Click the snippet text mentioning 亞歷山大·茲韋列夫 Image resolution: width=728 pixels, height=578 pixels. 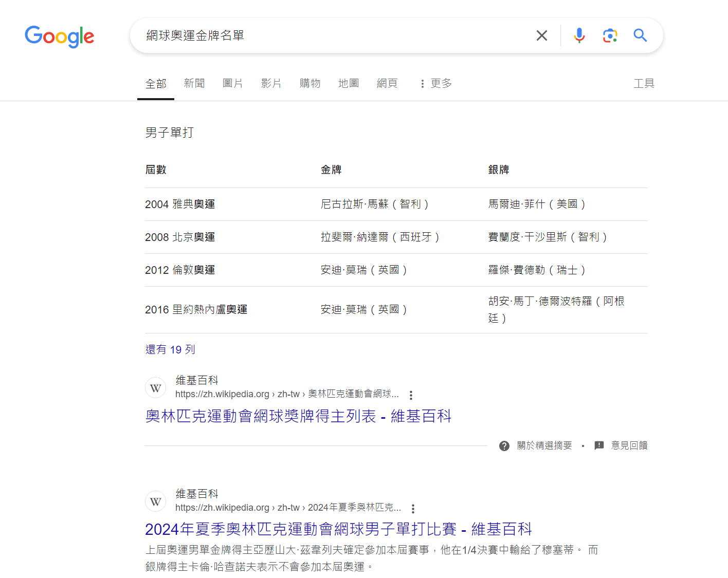[x=372, y=558]
